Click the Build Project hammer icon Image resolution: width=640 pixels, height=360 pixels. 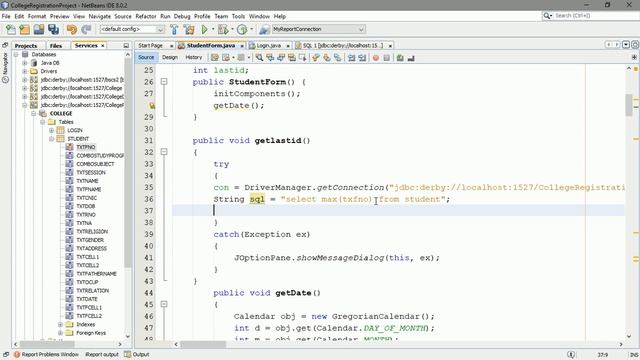coord(174,29)
